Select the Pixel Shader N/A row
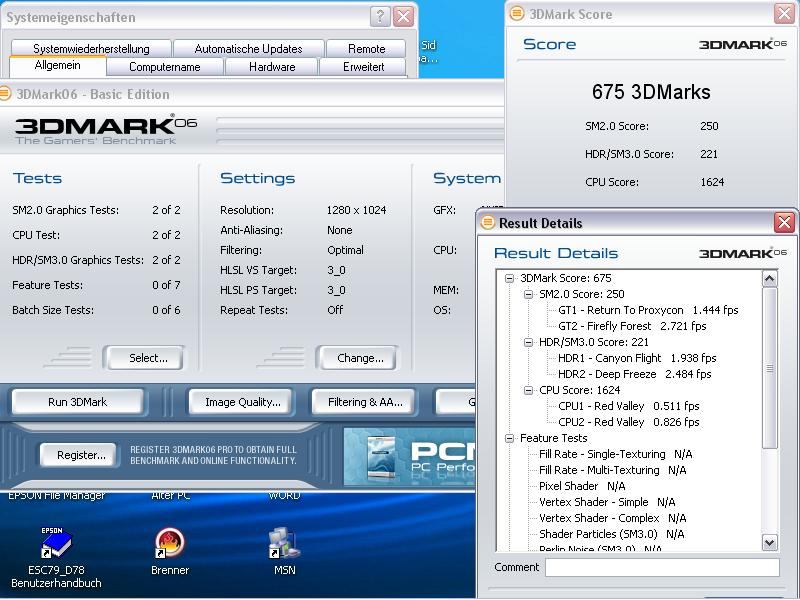The height and width of the screenshot is (600, 800). (x=582, y=486)
